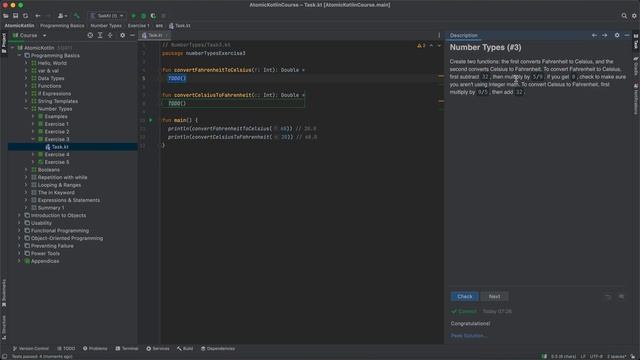Open the editor tabs more-options menu
640x360 pixels.
point(439,36)
